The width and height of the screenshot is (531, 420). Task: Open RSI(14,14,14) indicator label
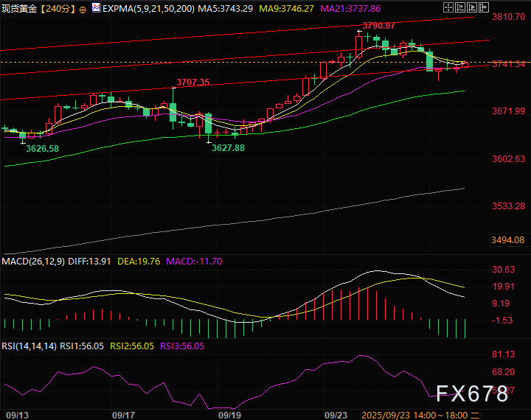tap(29, 346)
